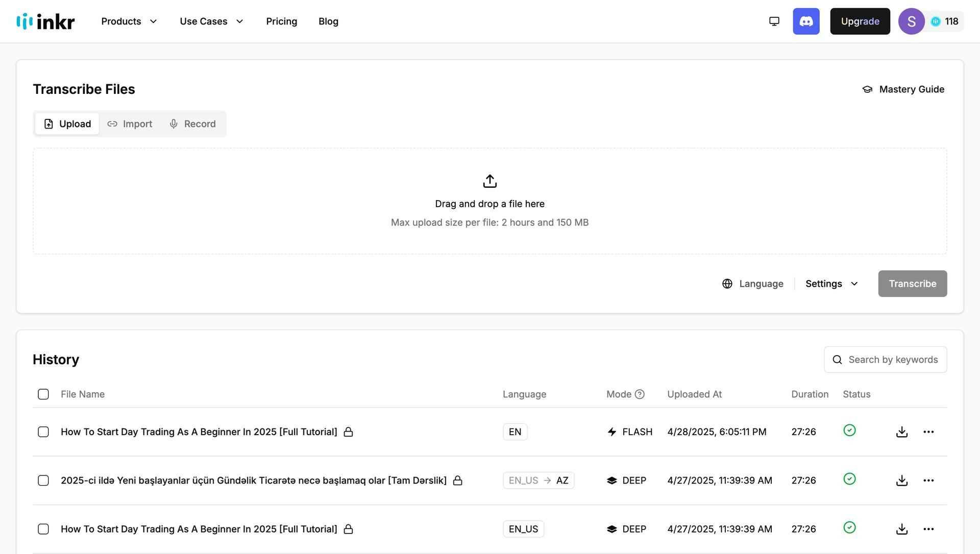Screen dimensions: 980x554
Task: Open the Settings dropdown near Transcribe
Action: [831, 284]
